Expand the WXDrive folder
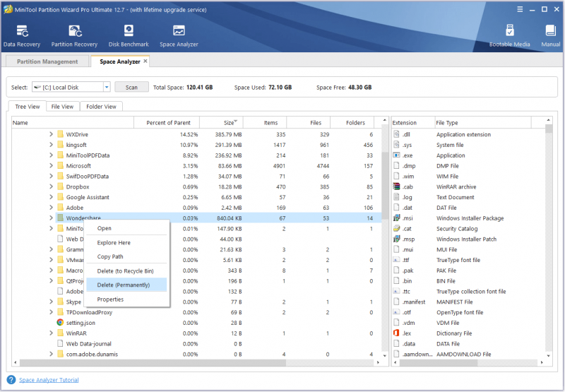This screenshot has width=565, height=392. coord(51,134)
